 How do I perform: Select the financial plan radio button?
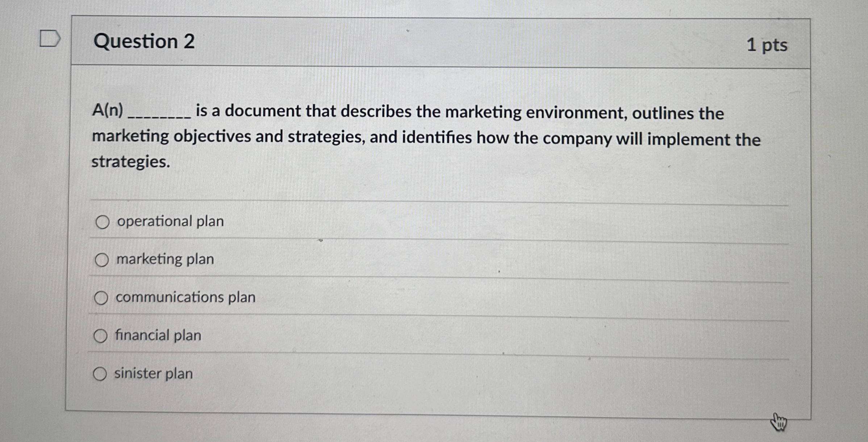click(x=102, y=336)
